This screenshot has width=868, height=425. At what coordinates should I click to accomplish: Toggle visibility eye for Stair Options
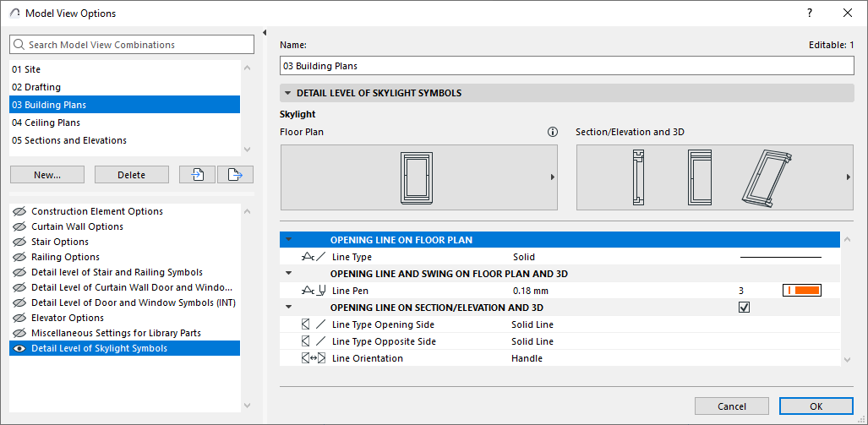19,242
